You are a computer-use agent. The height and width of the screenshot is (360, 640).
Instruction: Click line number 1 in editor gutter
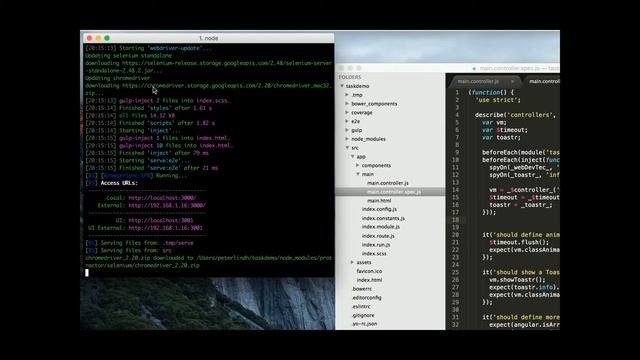click(457, 93)
